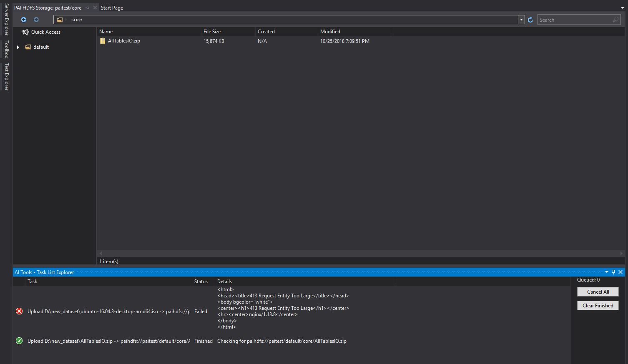The height and width of the screenshot is (364, 628).
Task: Open the document tabs overflow dropdown
Action: [622, 8]
